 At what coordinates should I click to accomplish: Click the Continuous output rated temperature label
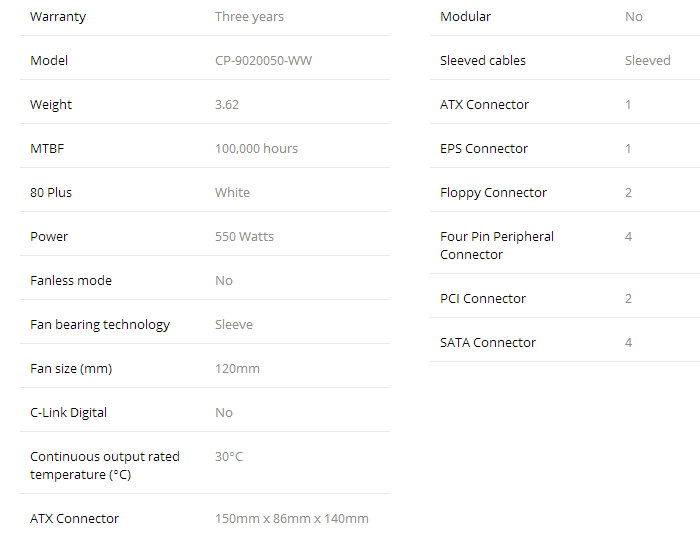click(104, 465)
